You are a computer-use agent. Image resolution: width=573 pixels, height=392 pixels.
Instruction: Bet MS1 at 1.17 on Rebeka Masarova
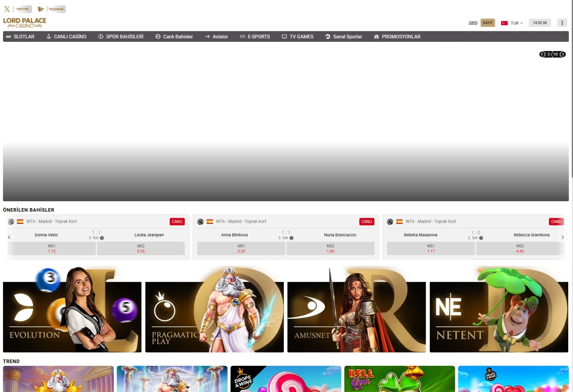point(431,249)
